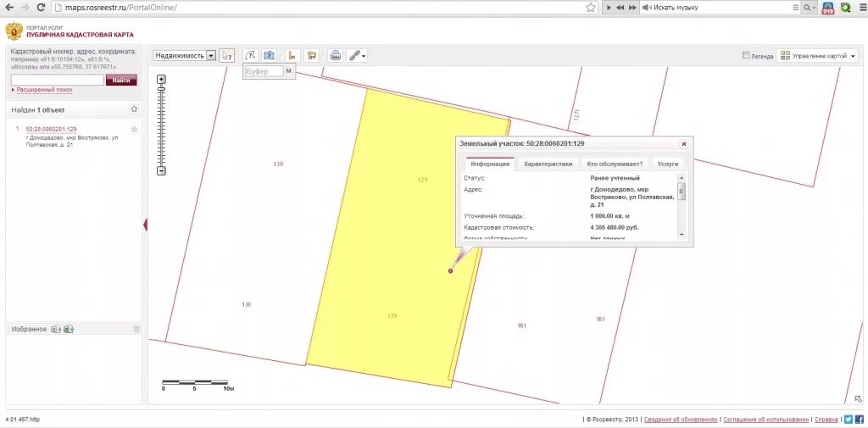
Task: Open the 50:28:0060201:129 result link
Action: point(51,129)
